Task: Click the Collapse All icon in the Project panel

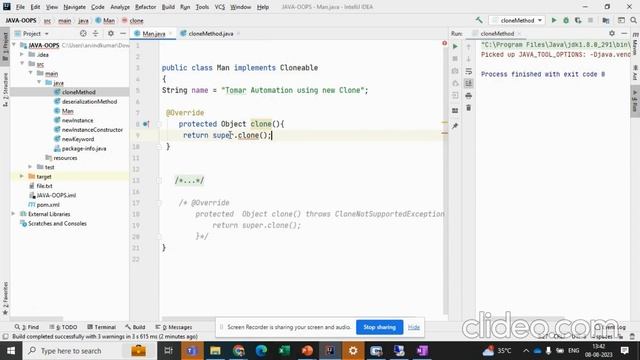Action: coord(96,33)
